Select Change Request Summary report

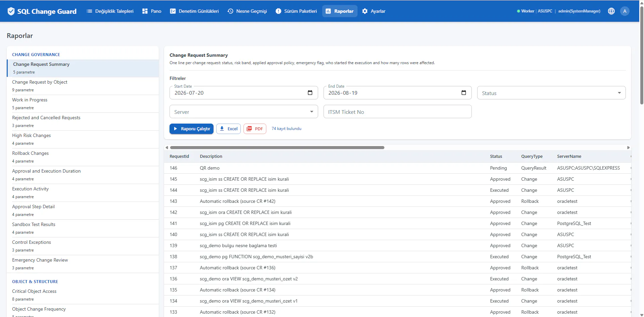[83, 68]
